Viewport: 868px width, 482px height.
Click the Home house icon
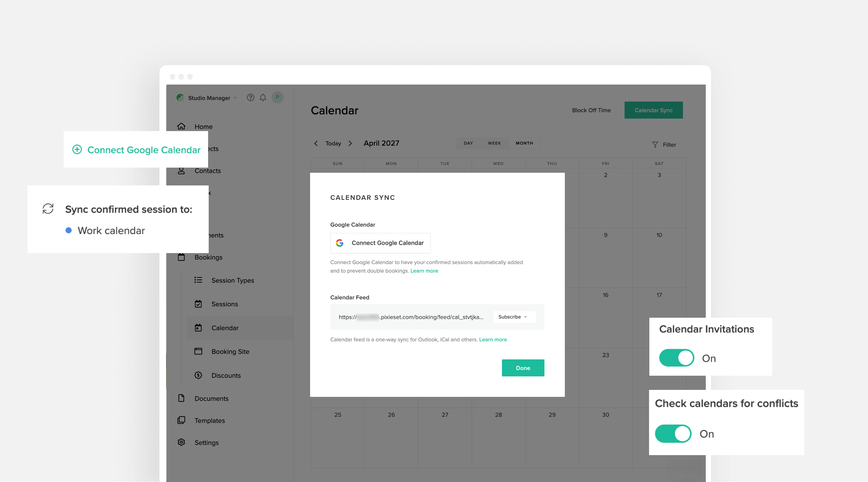coord(181,126)
